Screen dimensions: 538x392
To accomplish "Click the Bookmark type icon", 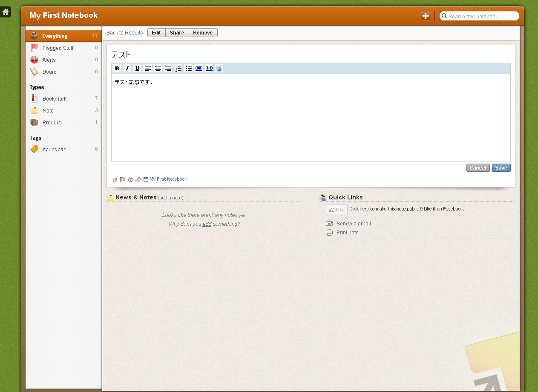I will click(x=34, y=98).
